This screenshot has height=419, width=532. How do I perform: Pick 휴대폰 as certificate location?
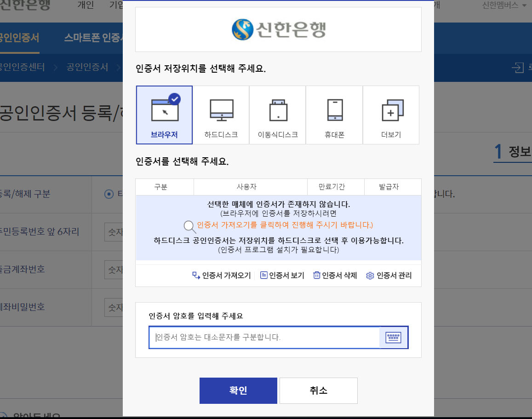pyautogui.click(x=334, y=115)
